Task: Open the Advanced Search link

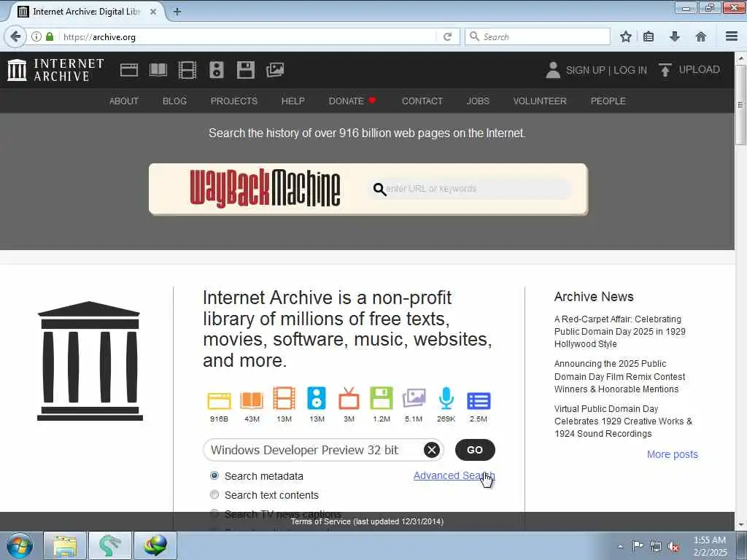Action: (454, 475)
